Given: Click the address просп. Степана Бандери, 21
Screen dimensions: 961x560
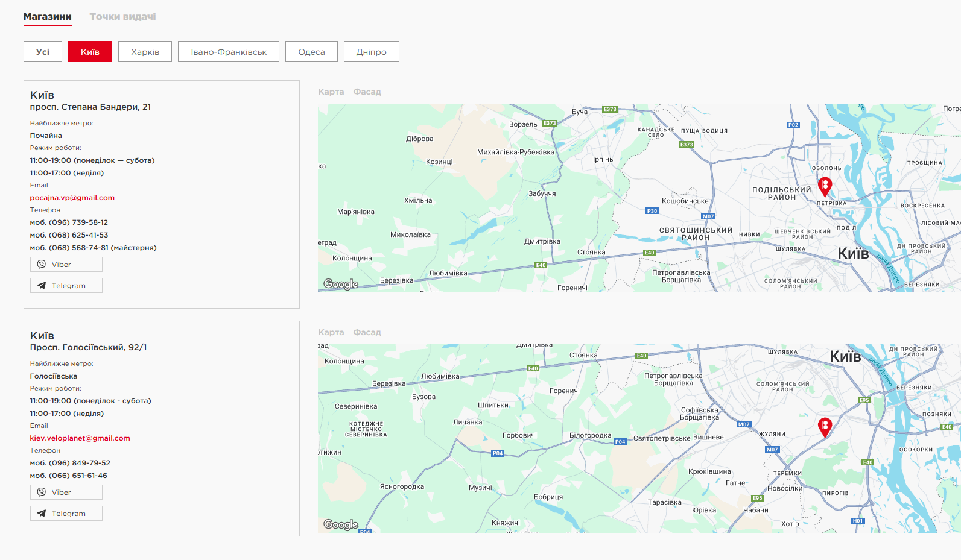Looking at the screenshot, I should point(90,107).
